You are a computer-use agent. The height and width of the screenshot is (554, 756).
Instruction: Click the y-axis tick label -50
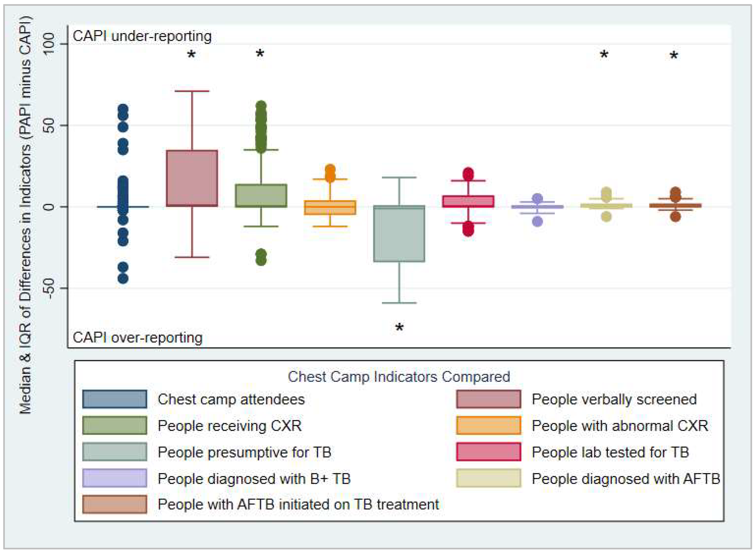pyautogui.click(x=49, y=288)
